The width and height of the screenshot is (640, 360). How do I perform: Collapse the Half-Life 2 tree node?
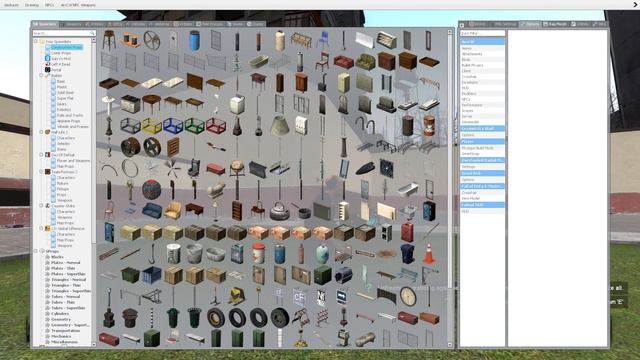click(41, 132)
